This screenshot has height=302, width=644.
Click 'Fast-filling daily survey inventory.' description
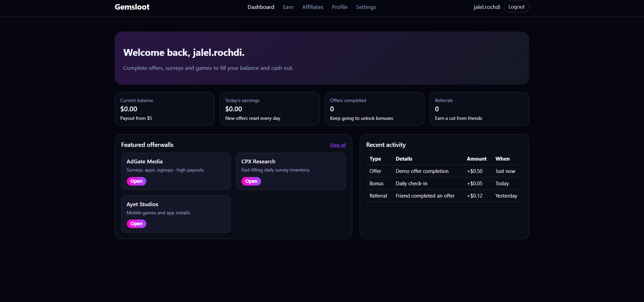coord(276,170)
